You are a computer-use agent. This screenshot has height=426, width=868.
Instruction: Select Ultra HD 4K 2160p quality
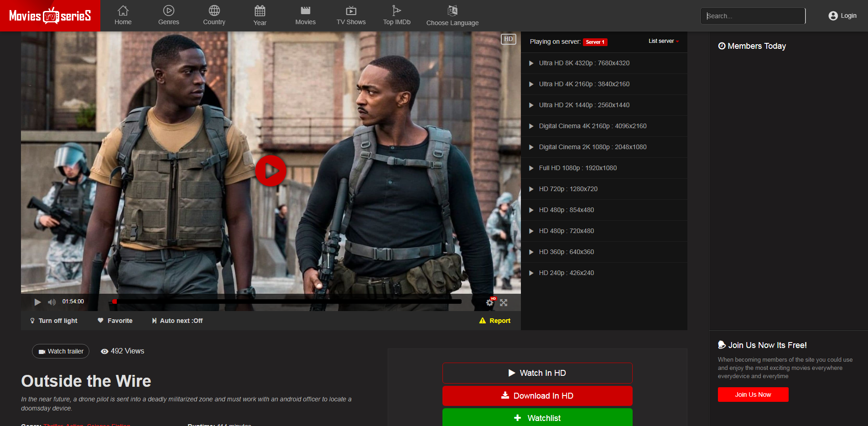coord(604,84)
